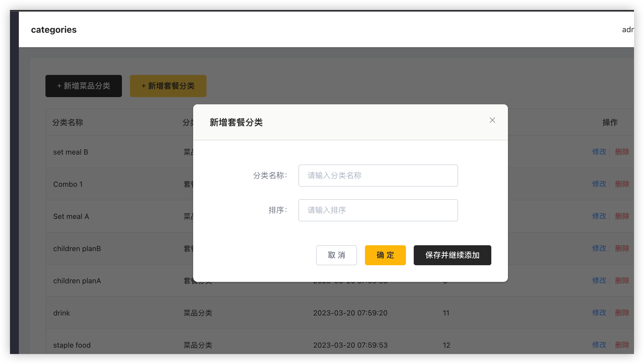
Task: Click 删除 for Combo 1
Action: tap(622, 184)
